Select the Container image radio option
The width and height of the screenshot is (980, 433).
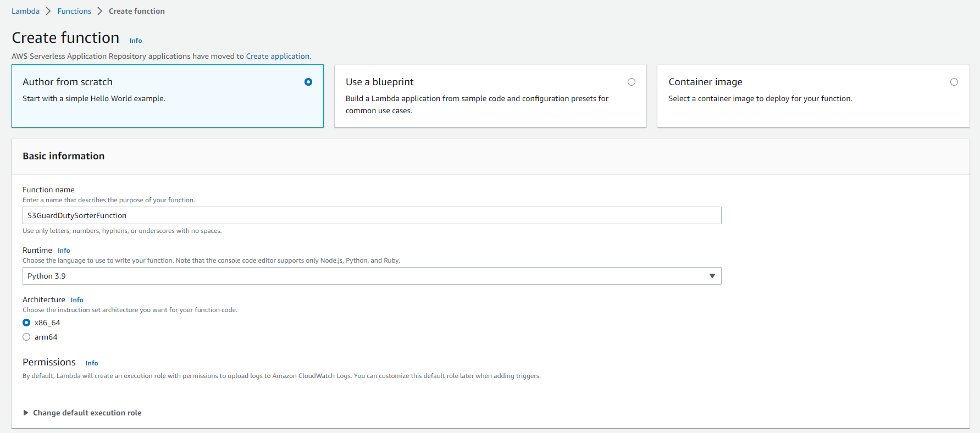[954, 82]
